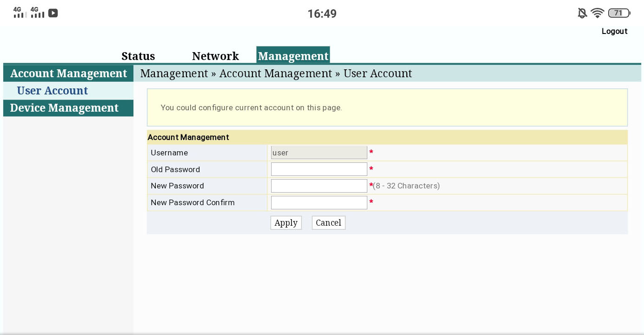
Task: Click the 'You could configure current account' notice
Action: click(387, 107)
